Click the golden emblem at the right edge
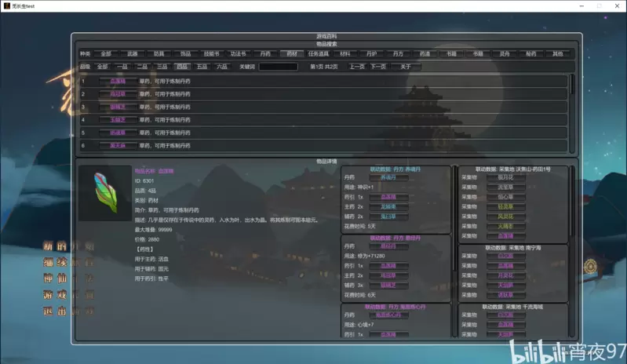Image resolution: width=627 pixels, height=364 pixels. (x=591, y=266)
